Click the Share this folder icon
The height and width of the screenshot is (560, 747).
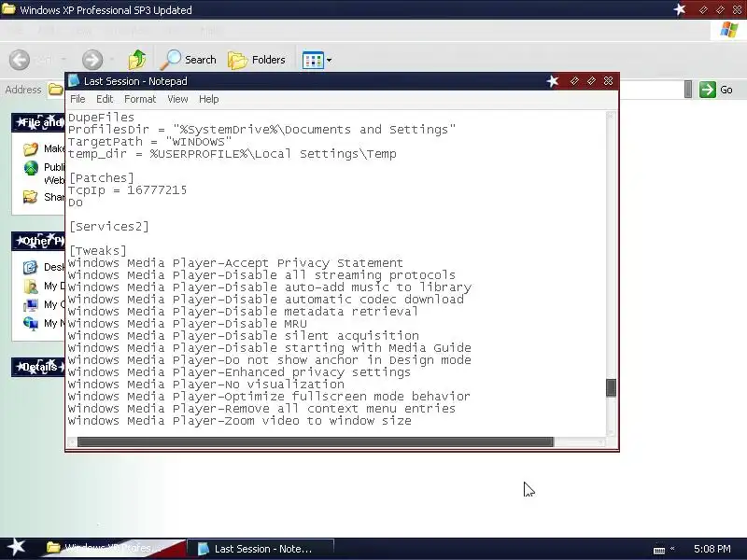[30, 197]
